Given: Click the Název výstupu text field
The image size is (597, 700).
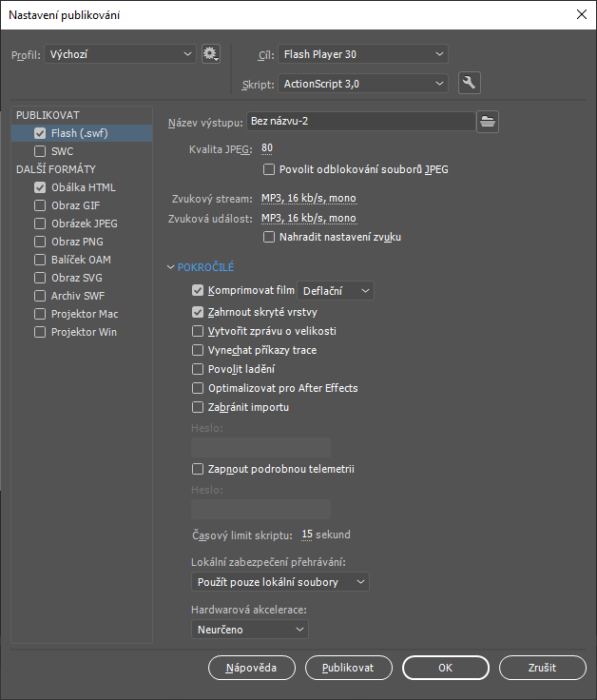Looking at the screenshot, I should [359, 121].
